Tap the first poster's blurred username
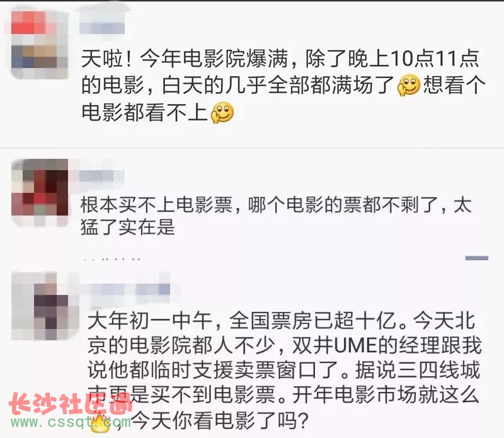504x438 pixels. (102, 23)
